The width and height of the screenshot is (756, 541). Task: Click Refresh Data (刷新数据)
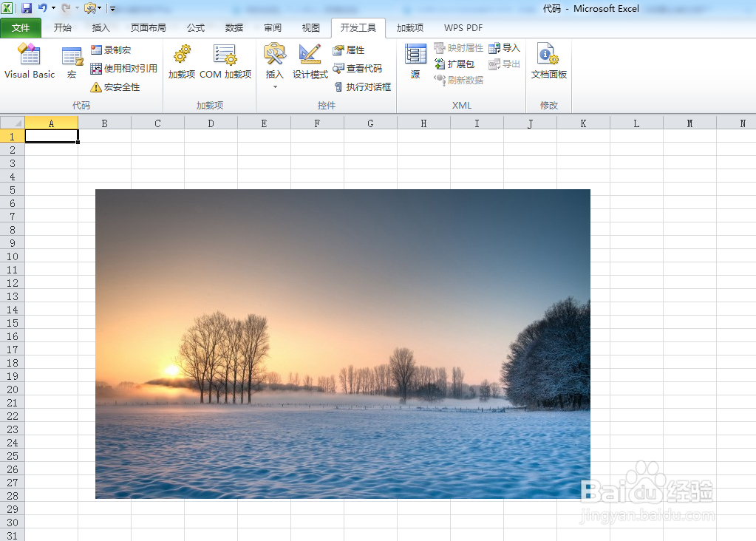pyautogui.click(x=458, y=80)
